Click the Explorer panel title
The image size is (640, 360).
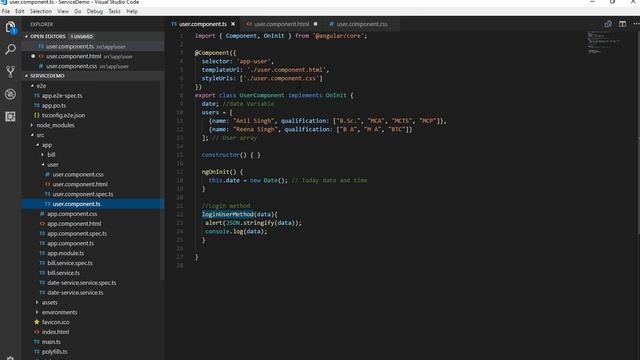(x=41, y=24)
